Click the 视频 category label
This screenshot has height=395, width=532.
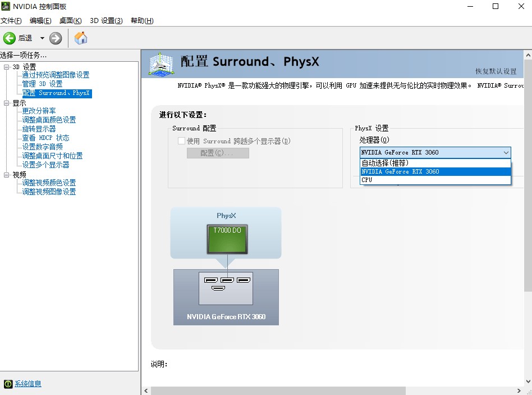[x=19, y=175]
